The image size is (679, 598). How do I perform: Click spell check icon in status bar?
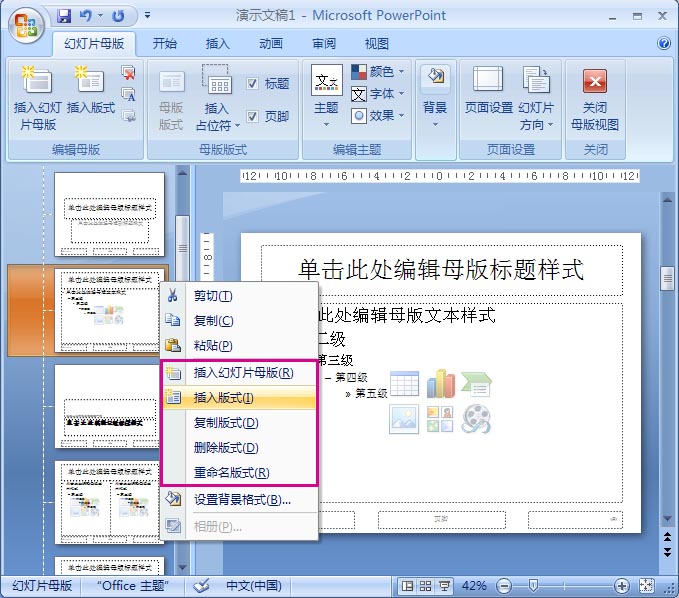pyautogui.click(x=201, y=586)
